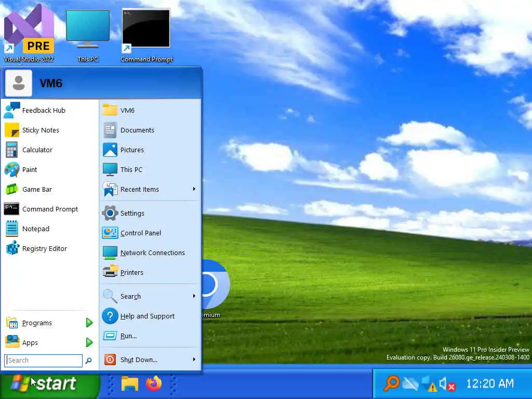Click the network warning tray icon
532x399 pixels.
[x=429, y=384]
